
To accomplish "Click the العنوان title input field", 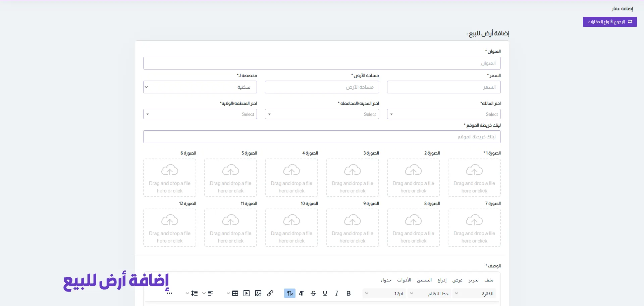I will tap(322, 63).
